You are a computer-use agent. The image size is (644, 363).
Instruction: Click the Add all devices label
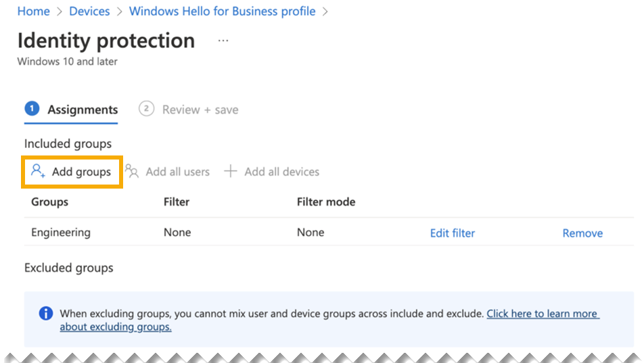pyautogui.click(x=281, y=172)
